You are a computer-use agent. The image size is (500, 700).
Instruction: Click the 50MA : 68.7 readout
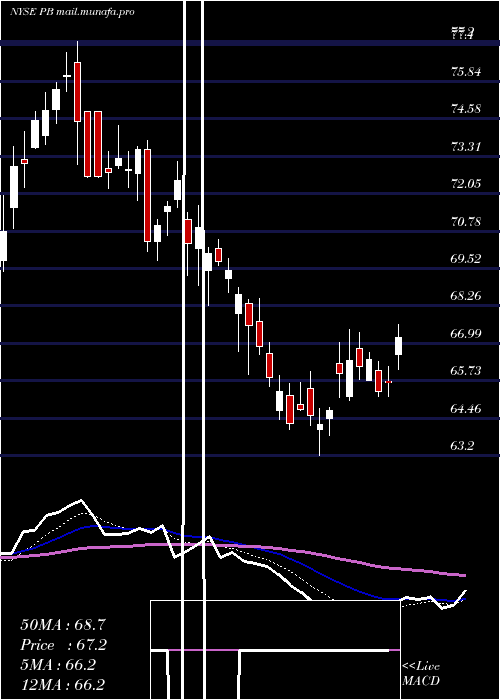point(63,625)
